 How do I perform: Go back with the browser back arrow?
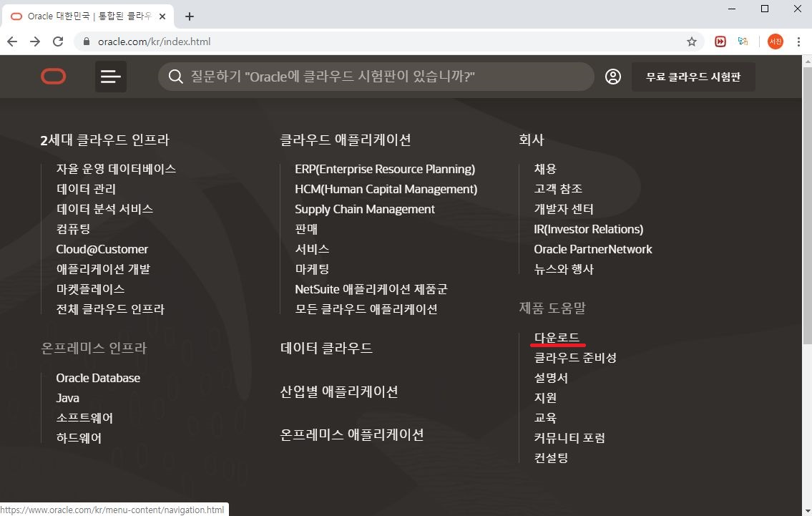(x=12, y=42)
